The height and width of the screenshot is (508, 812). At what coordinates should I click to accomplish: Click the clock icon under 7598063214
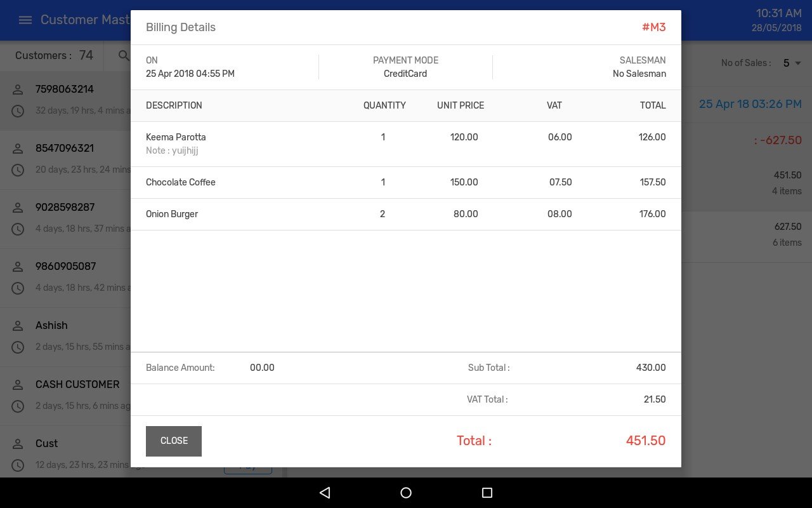18,110
